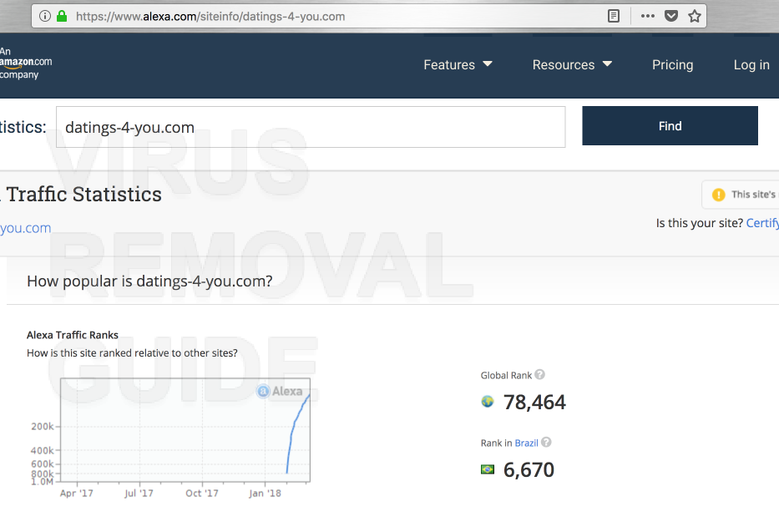The width and height of the screenshot is (779, 532).
Task: Open the Pricing page
Action: [672, 64]
